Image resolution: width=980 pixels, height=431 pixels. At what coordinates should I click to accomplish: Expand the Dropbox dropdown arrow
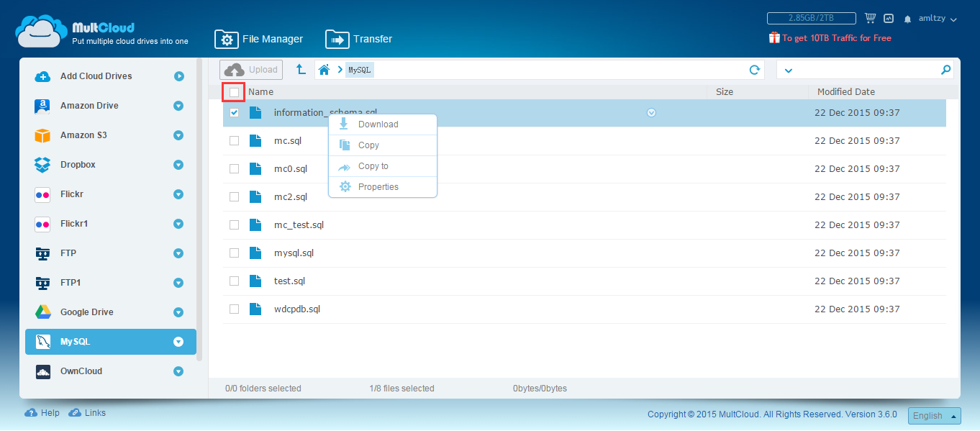[x=178, y=165]
